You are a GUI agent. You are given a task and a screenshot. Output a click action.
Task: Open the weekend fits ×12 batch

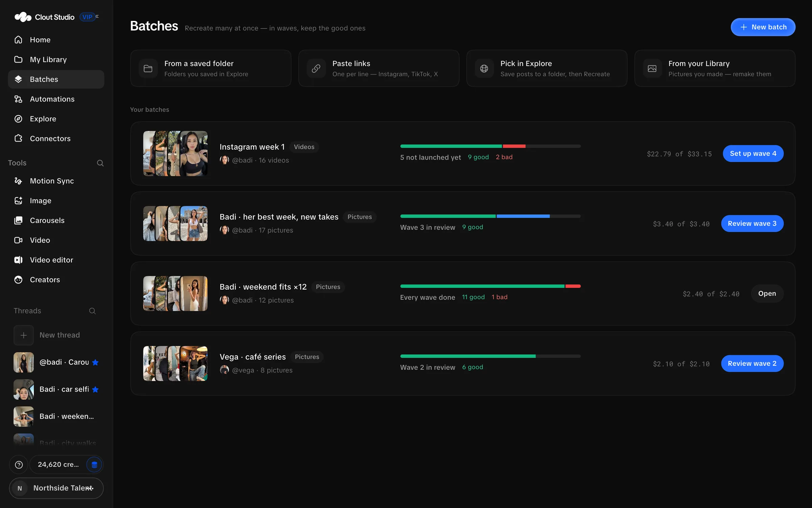(767, 294)
